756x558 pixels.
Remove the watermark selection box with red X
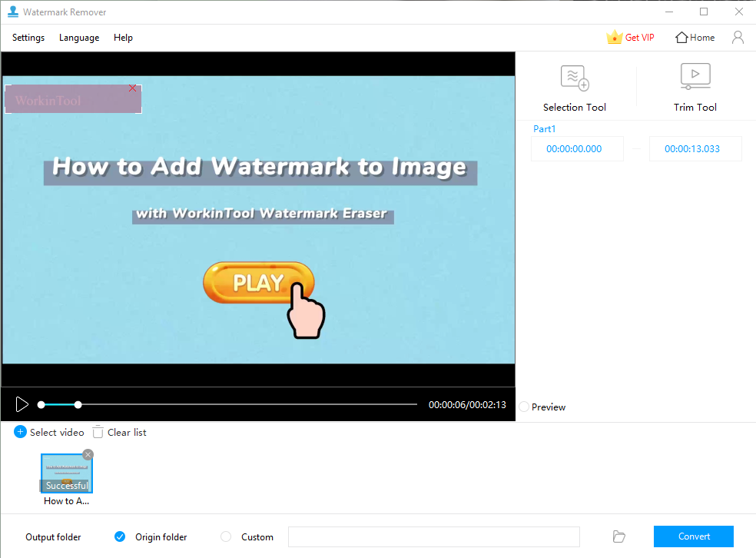(x=133, y=88)
